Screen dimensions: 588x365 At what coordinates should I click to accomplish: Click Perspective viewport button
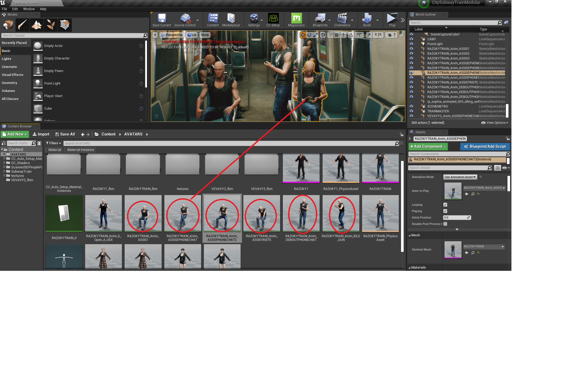click(x=172, y=35)
